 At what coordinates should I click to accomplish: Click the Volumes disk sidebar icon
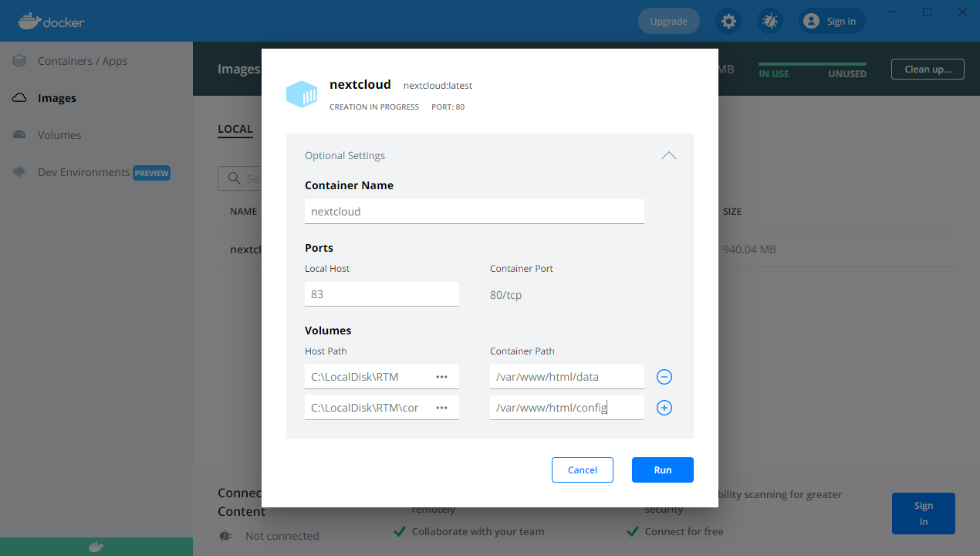tap(20, 135)
